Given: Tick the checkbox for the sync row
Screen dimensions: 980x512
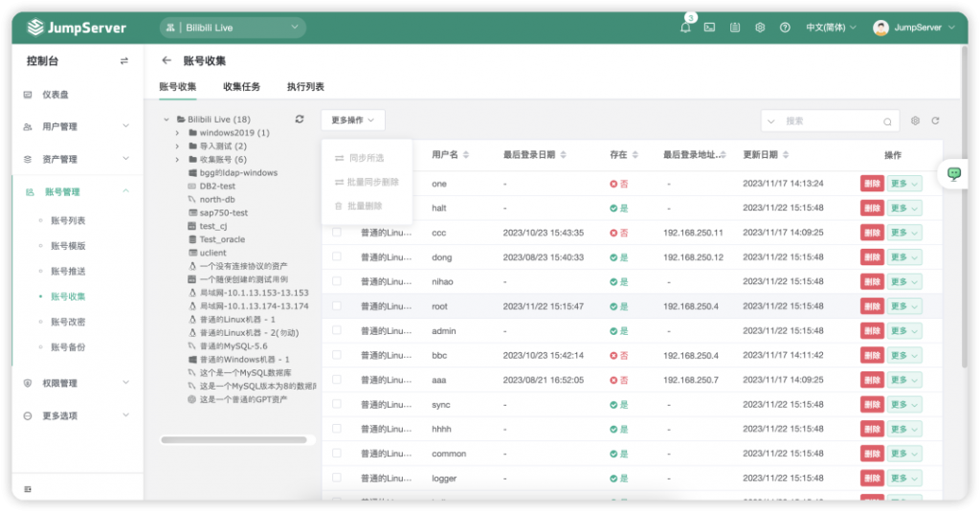Looking at the screenshot, I should (x=336, y=404).
